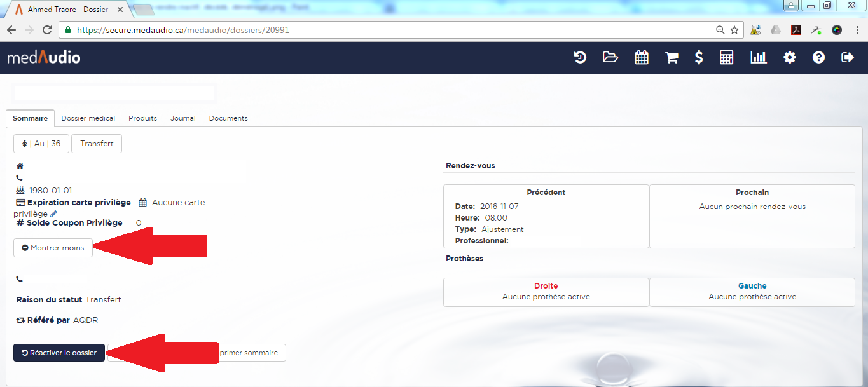Select the Journal tab
The width and height of the screenshot is (868, 387).
(183, 118)
